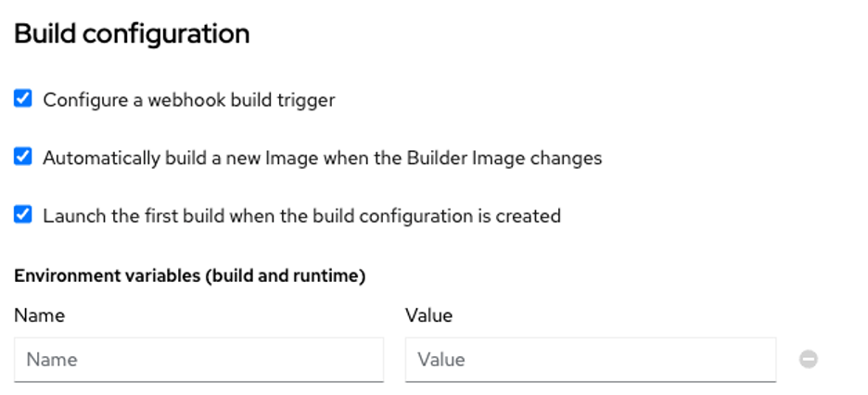
Task: Deselect automatic rebuild on Builder Image change
Action: click(23, 157)
